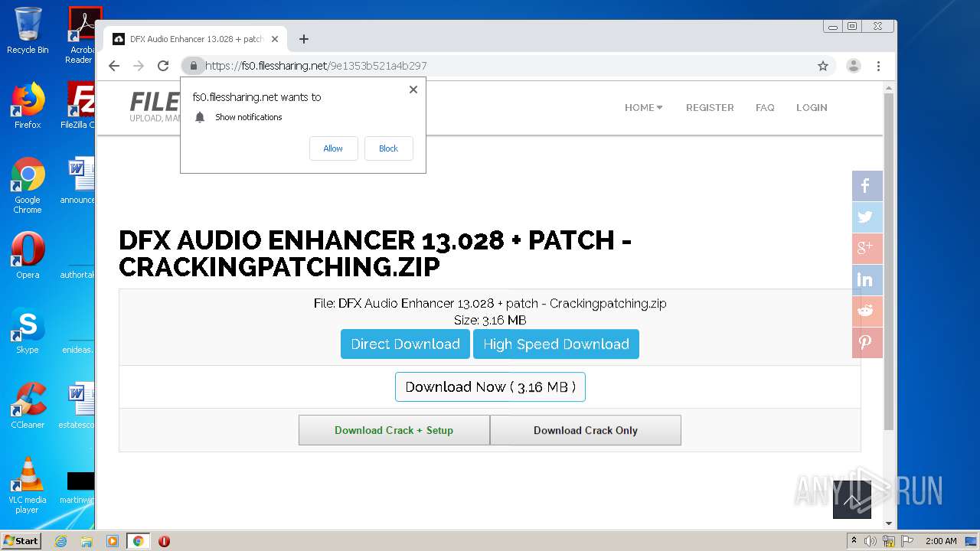Share on Facebook sidebar icon
Viewport: 980px width, 551px height.
pos(867,186)
